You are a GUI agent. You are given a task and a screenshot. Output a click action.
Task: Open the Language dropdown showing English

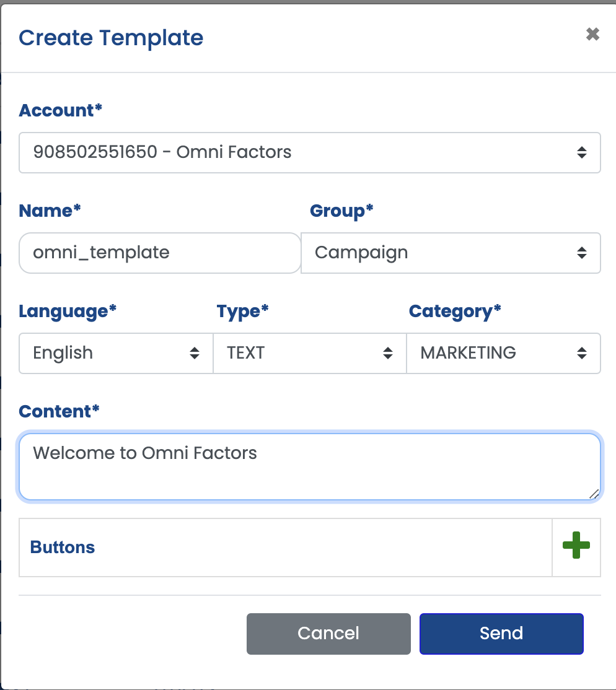(116, 353)
